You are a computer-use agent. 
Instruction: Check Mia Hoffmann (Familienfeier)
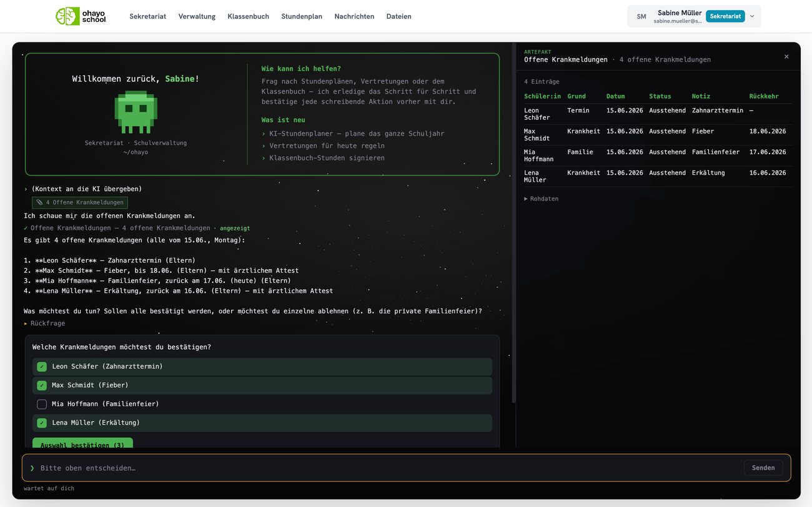tap(42, 404)
